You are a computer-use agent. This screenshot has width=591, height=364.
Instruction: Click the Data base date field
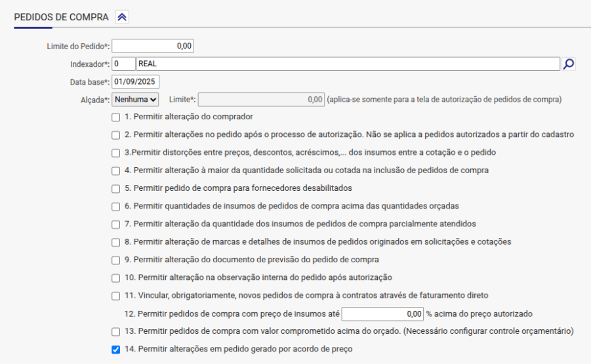coord(135,82)
